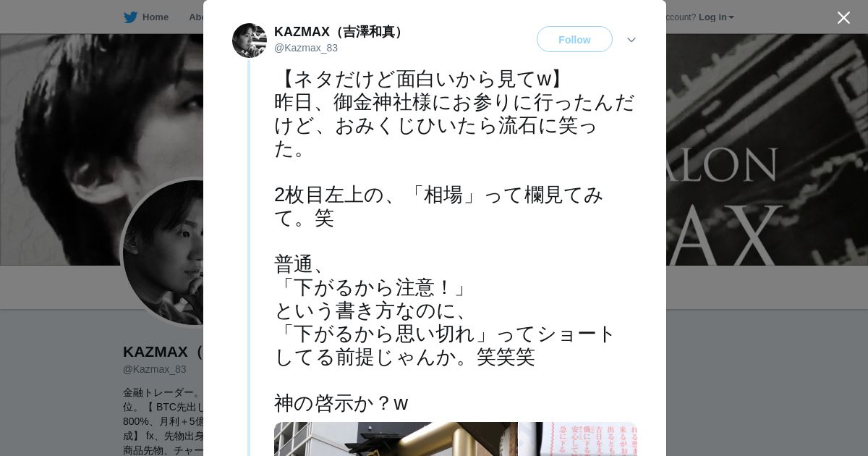Viewport: 868px width, 456px height.
Task: Open the partially hidden About menu item
Action: pos(196,17)
